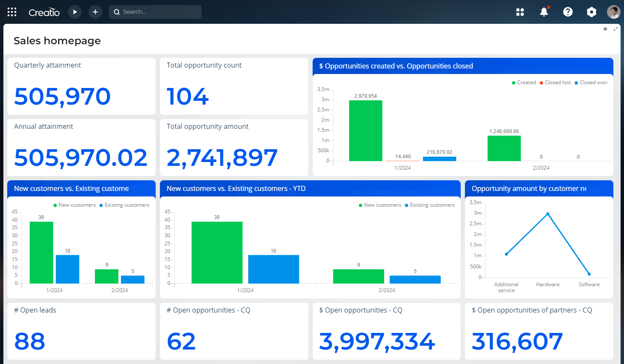Viewport: 624px width, 364px height.
Task: Open the help question mark icon
Action: click(x=568, y=12)
